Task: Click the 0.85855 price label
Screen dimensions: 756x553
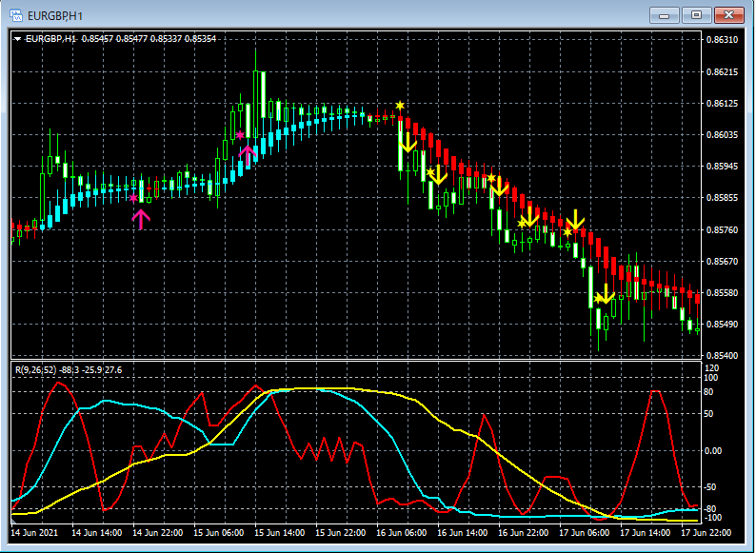Action: 722,197
